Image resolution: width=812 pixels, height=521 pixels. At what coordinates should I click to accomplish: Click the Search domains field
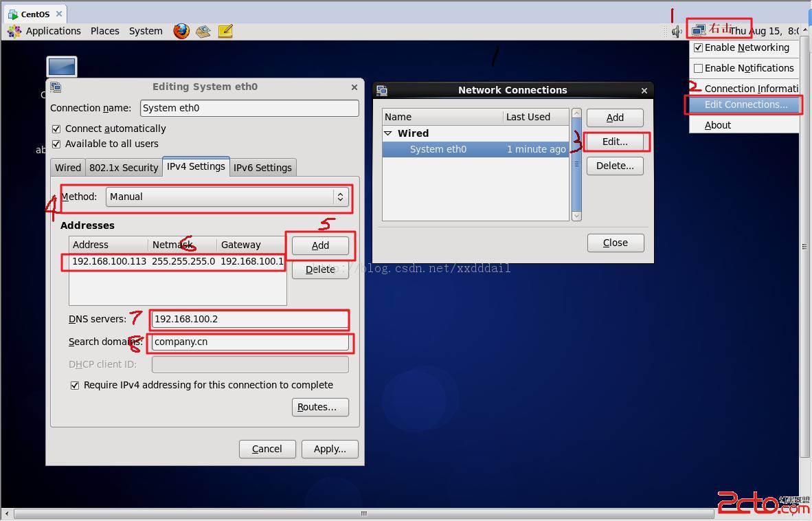click(250, 342)
